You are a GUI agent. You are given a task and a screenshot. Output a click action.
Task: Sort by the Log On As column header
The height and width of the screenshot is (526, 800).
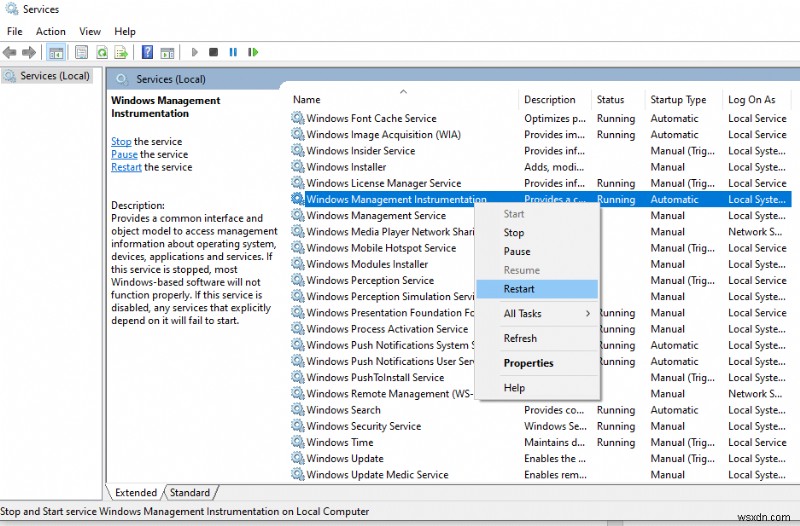756,99
